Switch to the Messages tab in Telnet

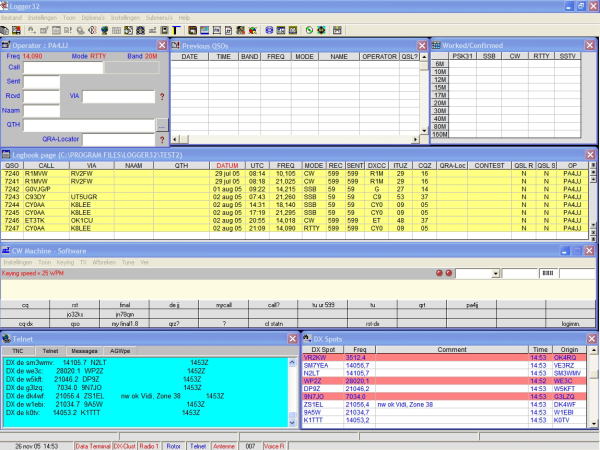pyautogui.click(x=84, y=351)
